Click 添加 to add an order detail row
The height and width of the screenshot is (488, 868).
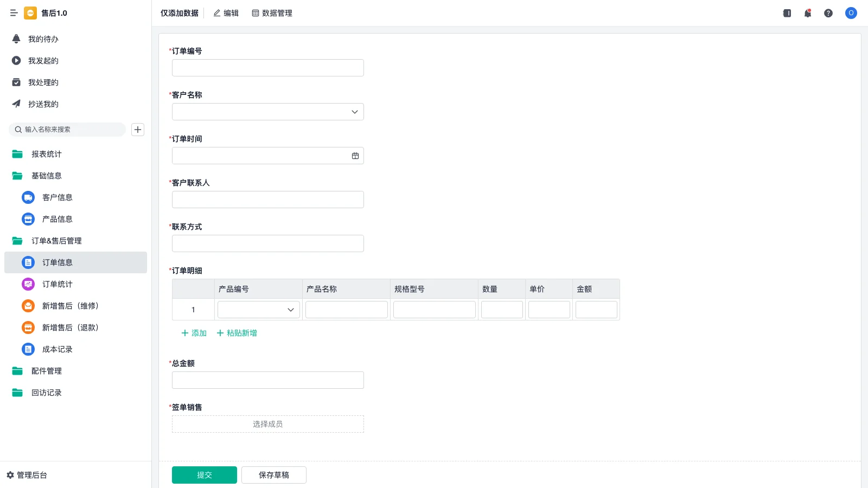click(193, 333)
